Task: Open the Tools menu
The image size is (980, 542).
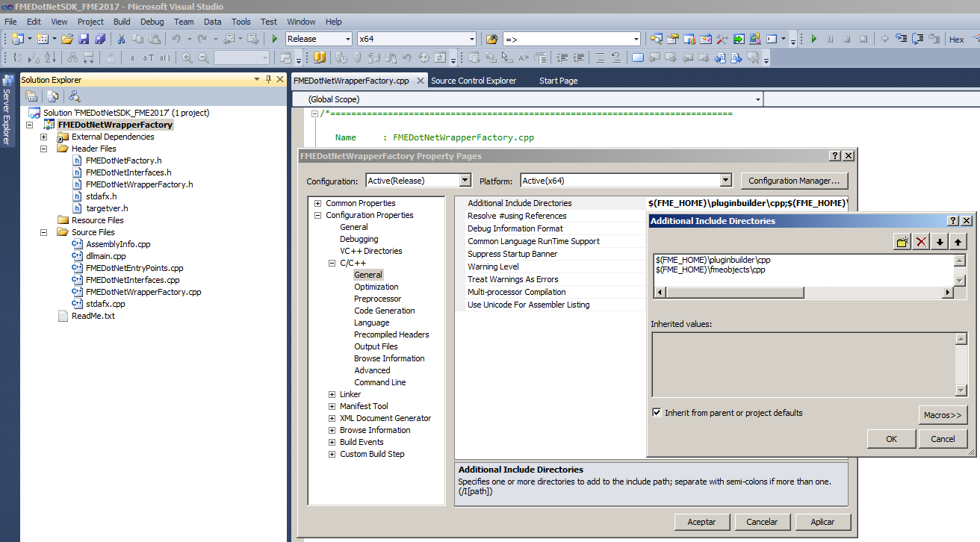Action: click(x=241, y=22)
